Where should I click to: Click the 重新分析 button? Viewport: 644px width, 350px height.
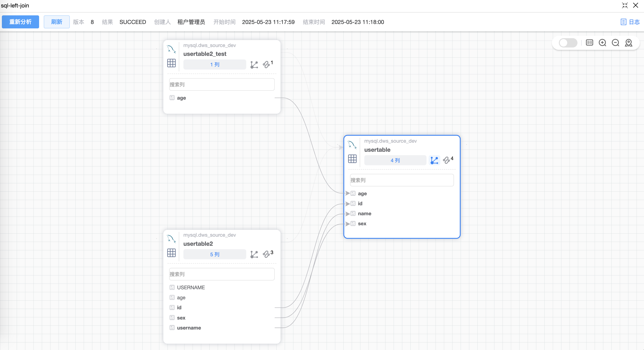pyautogui.click(x=20, y=22)
